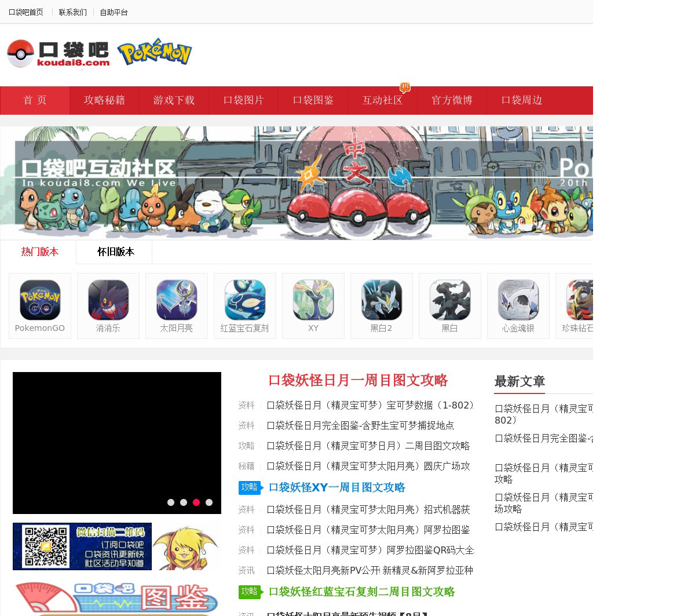Open first article under 最新文章

pos(544,414)
